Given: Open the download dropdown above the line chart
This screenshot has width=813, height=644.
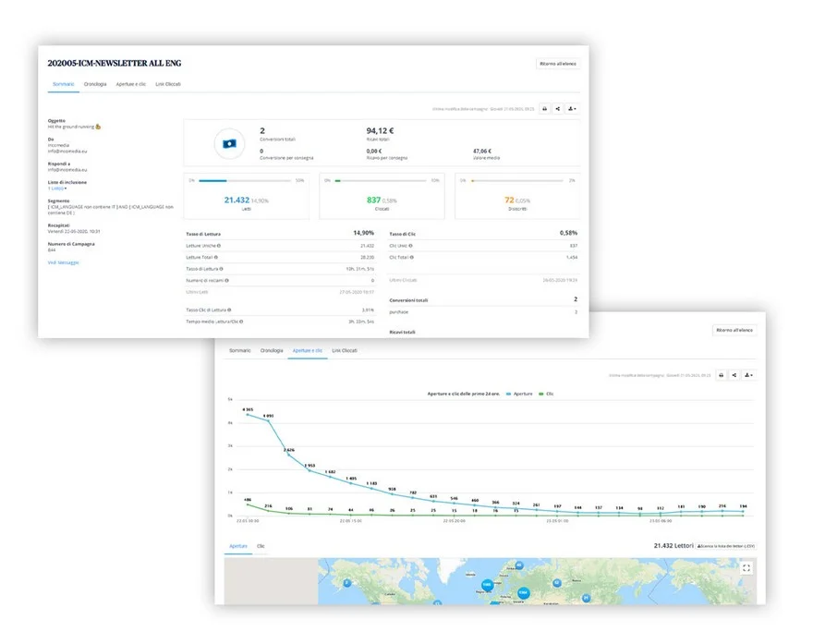Looking at the screenshot, I should tap(749, 375).
